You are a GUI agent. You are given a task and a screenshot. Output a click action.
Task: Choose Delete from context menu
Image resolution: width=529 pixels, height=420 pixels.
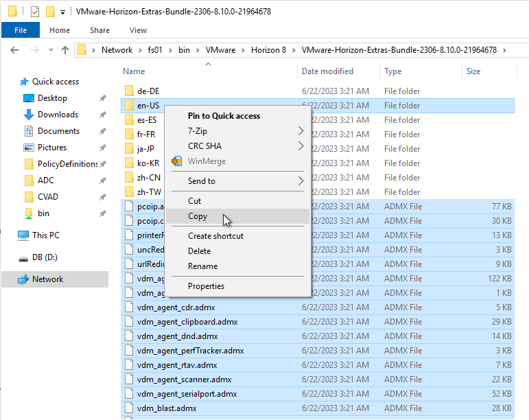click(237, 251)
